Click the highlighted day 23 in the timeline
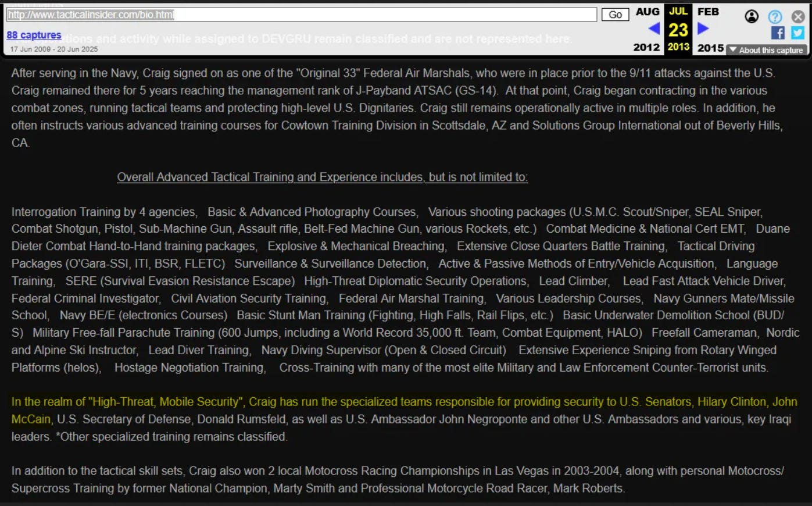812x506 pixels. (x=678, y=30)
